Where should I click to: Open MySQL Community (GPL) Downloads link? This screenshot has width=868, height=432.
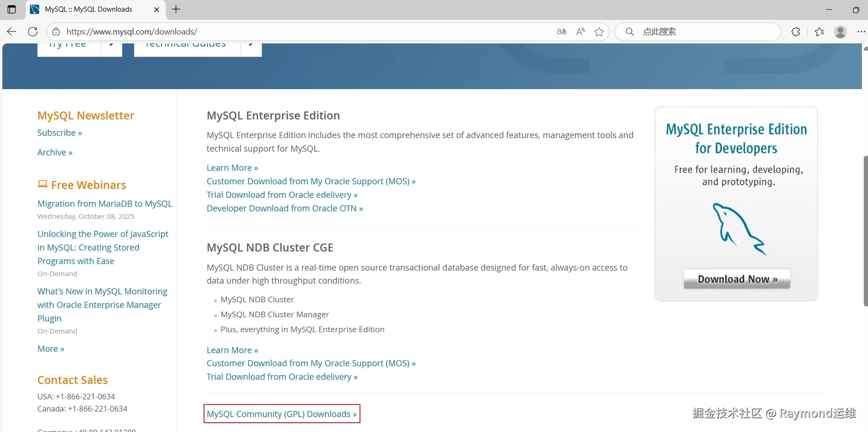point(282,414)
